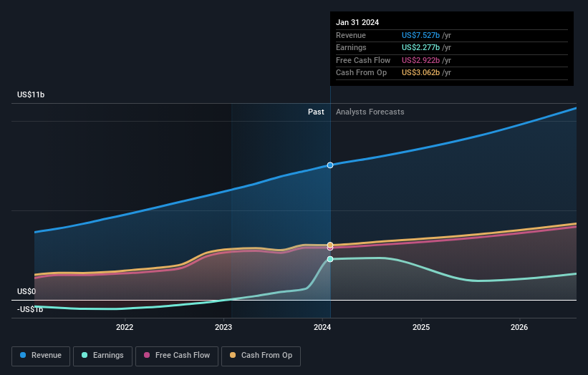Click the Jan 31 2024 tooltip date
Viewport: 588px width, 375px height.
[x=357, y=22]
